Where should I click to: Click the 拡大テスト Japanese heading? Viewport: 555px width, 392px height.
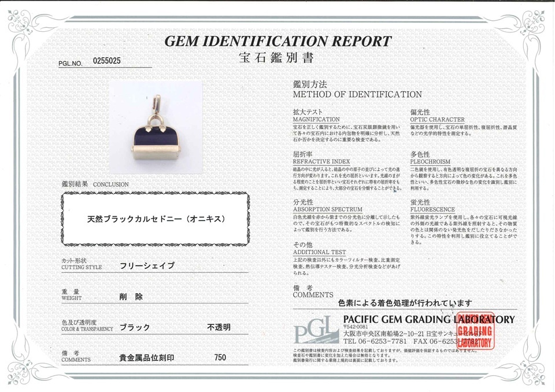point(308,112)
